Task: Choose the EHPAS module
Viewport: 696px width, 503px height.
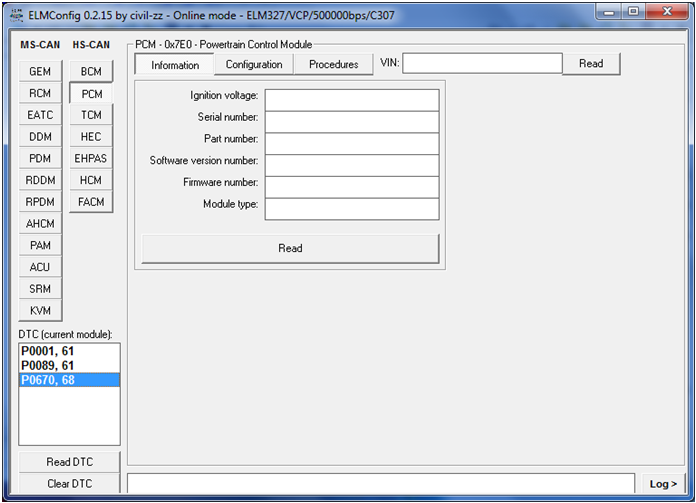Action: (91, 158)
